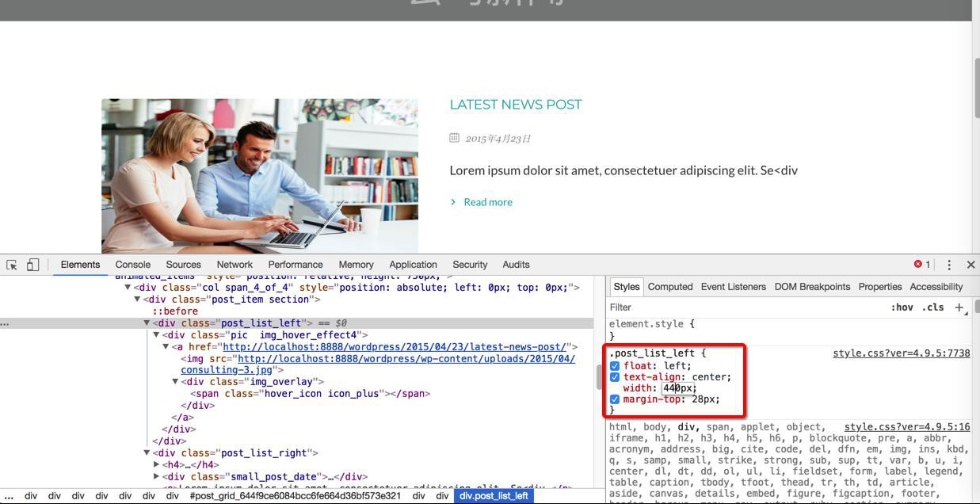Click the Read more link

[488, 202]
